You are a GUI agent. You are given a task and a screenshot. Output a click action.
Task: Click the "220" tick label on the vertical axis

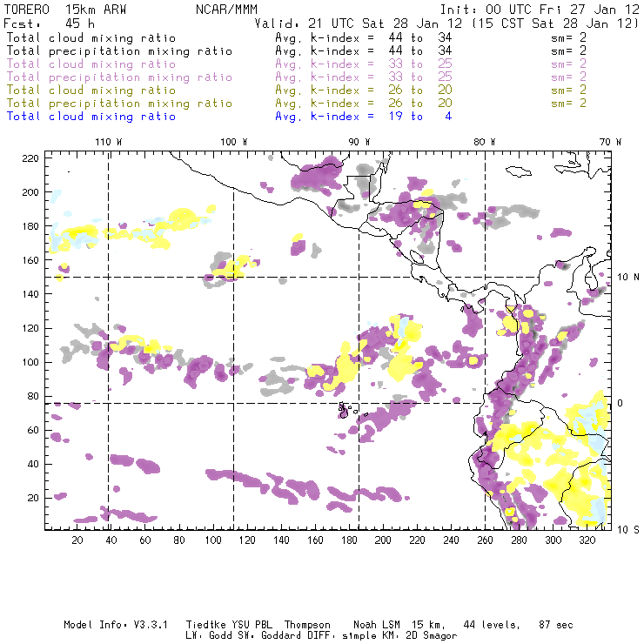pyautogui.click(x=30, y=158)
